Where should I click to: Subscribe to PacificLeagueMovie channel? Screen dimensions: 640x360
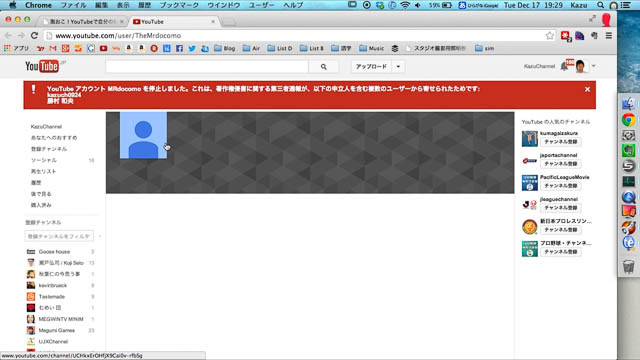coord(560,186)
